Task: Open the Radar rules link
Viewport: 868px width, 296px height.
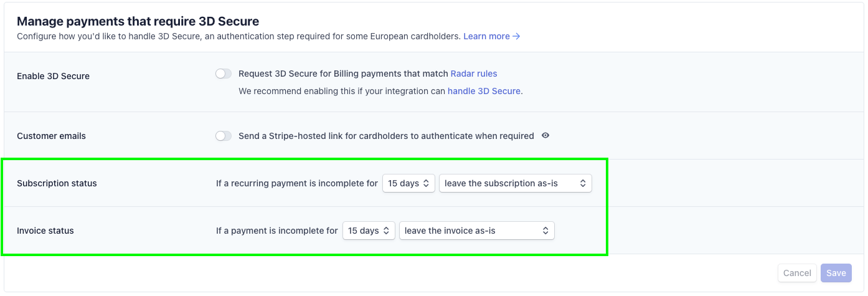Action: click(474, 74)
